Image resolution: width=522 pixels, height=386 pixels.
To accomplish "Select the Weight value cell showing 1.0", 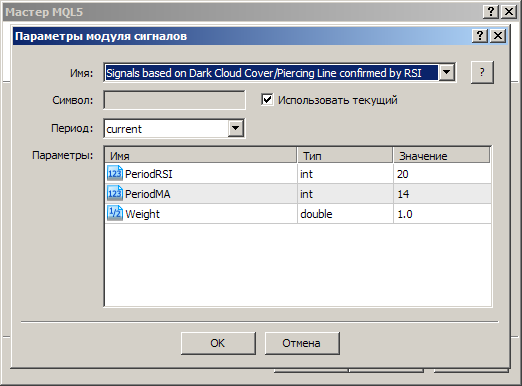I will coord(442,214).
